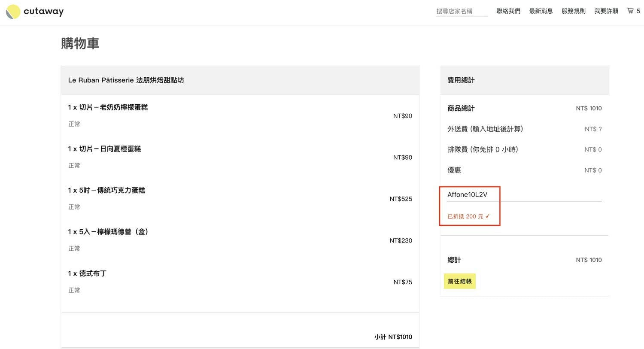Click the Le Ruban Pâtisserie store name
This screenshot has height=349, width=644.
(126, 80)
